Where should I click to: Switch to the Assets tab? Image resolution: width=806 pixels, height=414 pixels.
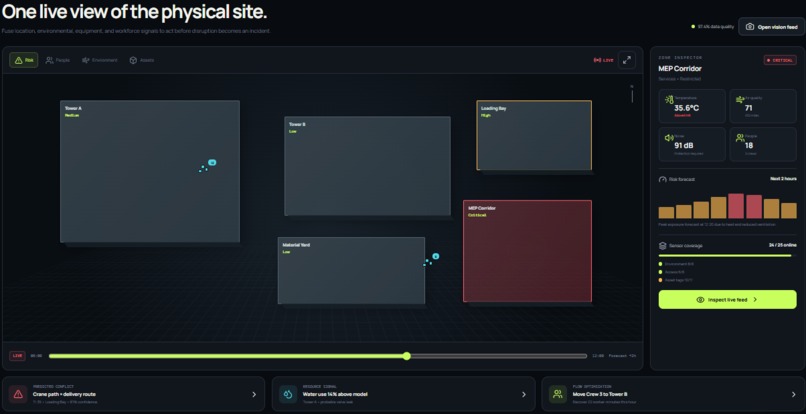click(141, 60)
